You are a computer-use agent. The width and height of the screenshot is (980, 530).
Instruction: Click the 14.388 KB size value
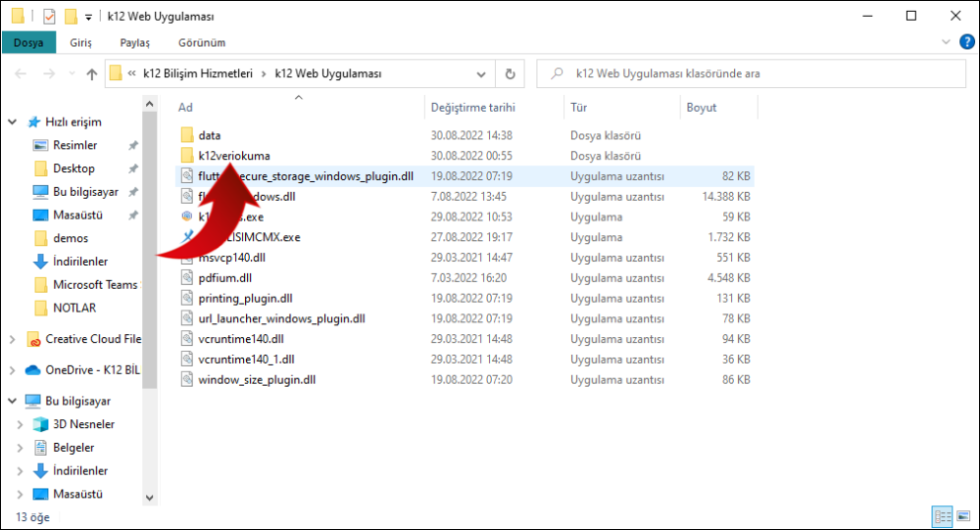coord(726,197)
